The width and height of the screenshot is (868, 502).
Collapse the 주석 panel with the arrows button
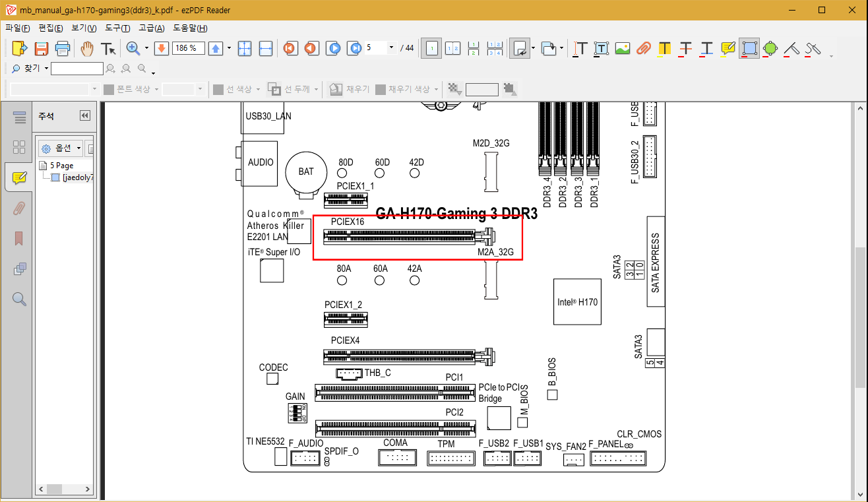(x=84, y=115)
